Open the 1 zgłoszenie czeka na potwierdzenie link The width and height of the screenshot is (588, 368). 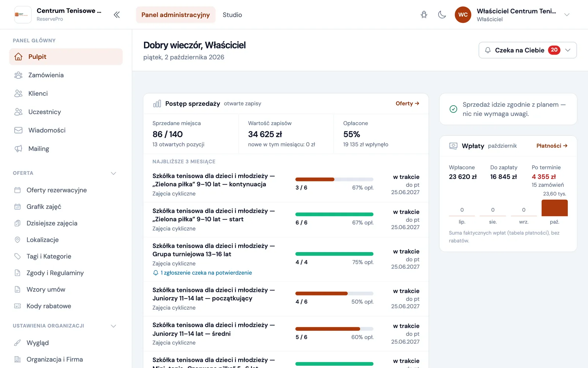pyautogui.click(x=202, y=273)
